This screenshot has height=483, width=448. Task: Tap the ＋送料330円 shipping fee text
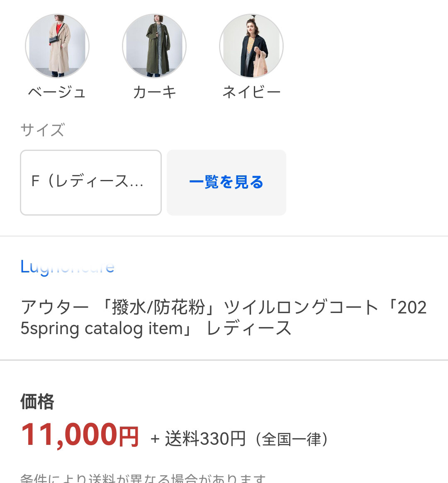click(198, 439)
